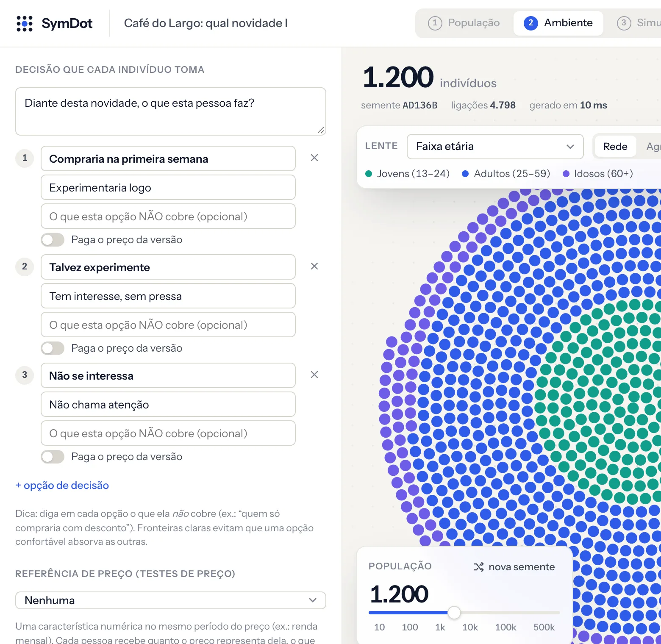
Task: Switch to the Rede view tab
Action: (x=615, y=147)
